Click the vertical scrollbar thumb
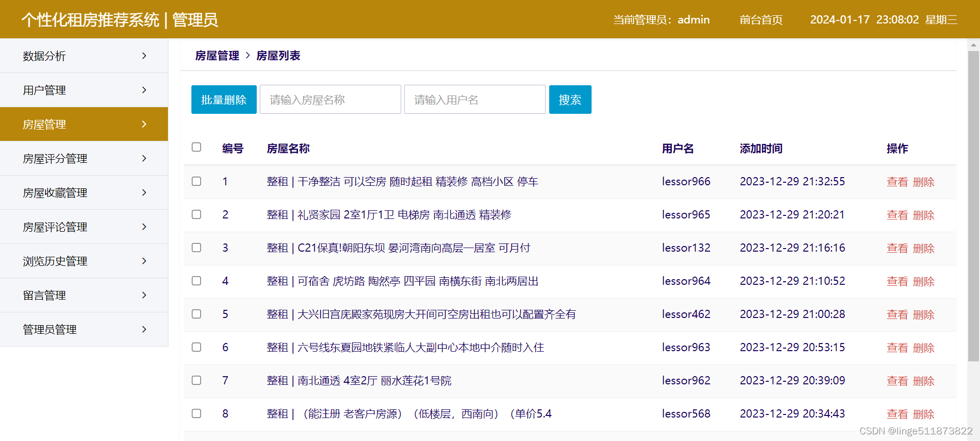This screenshot has width=980, height=441. click(x=973, y=206)
